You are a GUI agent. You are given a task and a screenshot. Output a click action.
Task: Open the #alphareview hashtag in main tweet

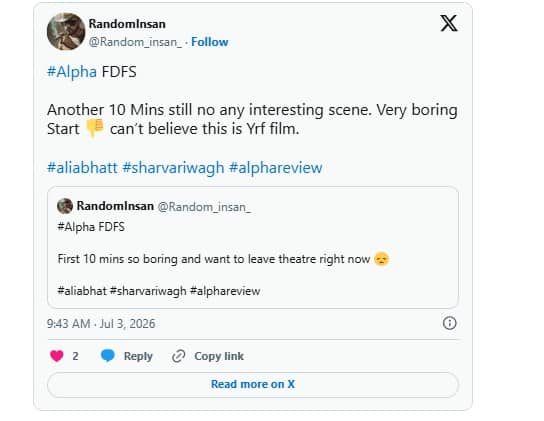276,168
